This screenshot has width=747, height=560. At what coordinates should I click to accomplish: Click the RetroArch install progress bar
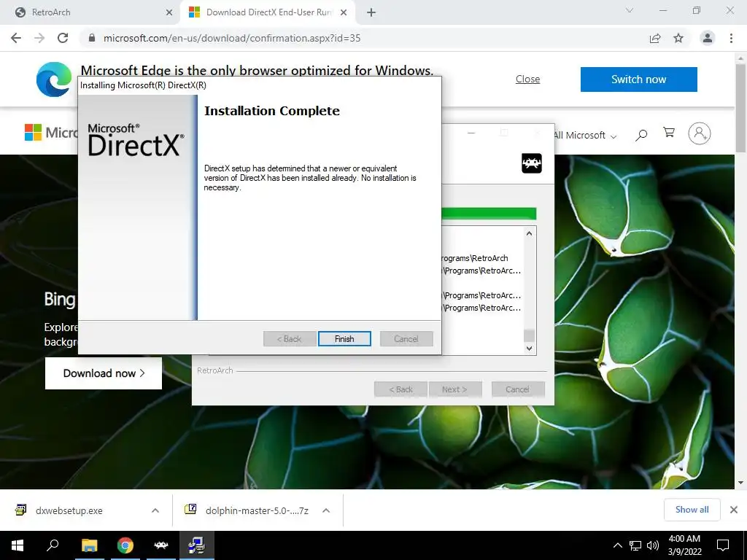pyautogui.click(x=489, y=214)
